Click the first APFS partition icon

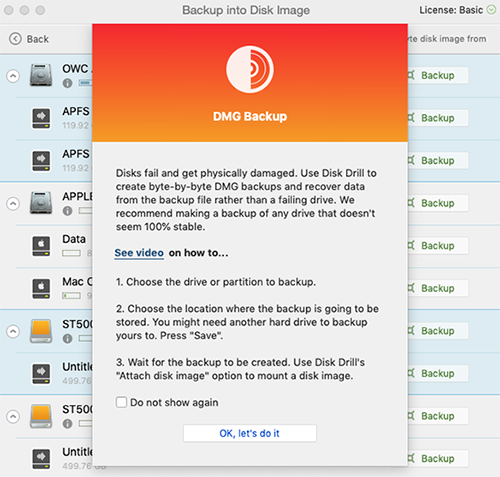(x=41, y=118)
